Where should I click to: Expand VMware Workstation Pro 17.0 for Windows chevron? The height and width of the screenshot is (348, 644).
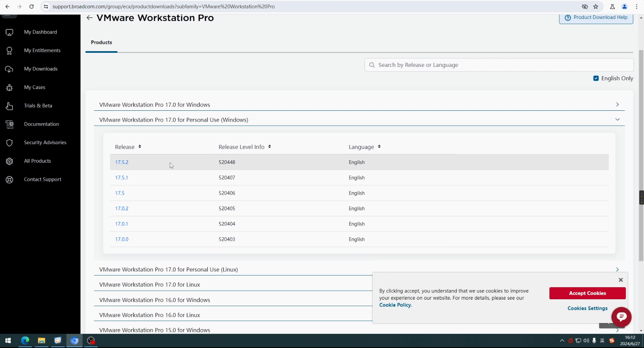[617, 104]
